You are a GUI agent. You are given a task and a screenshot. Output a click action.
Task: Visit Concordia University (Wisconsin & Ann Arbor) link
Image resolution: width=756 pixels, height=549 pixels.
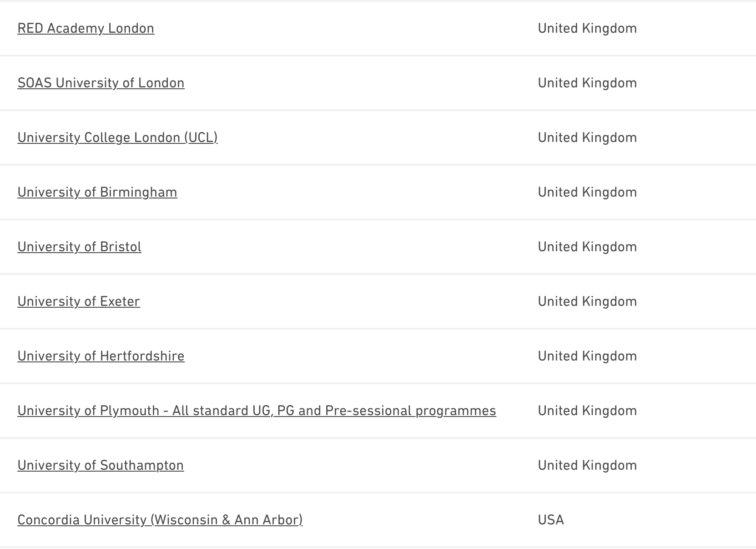click(x=160, y=520)
